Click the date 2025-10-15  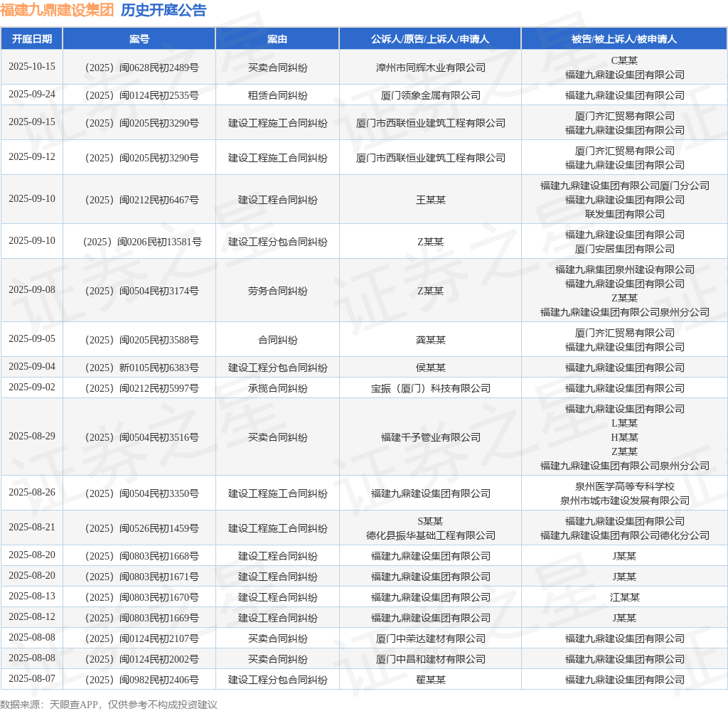[x=31, y=66]
